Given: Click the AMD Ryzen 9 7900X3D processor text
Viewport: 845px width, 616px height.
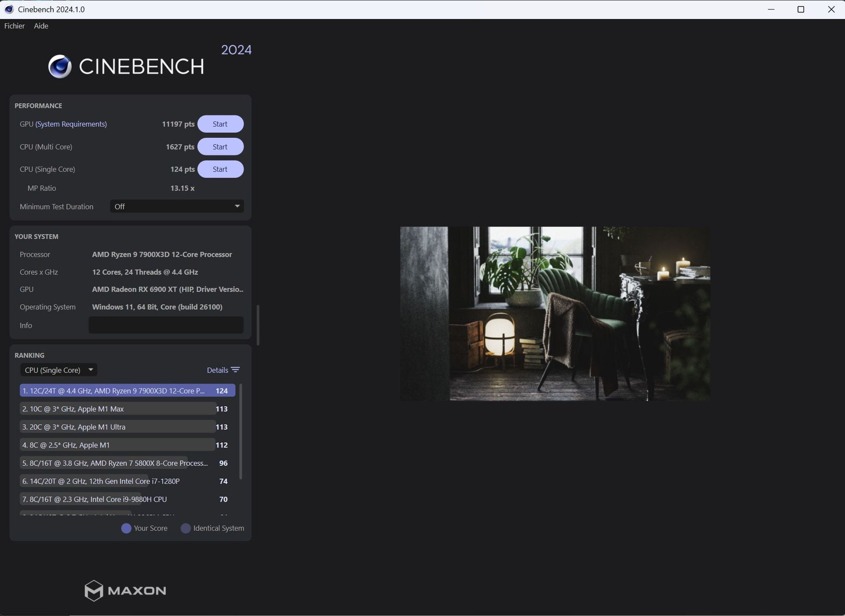Looking at the screenshot, I should pyautogui.click(x=162, y=254).
